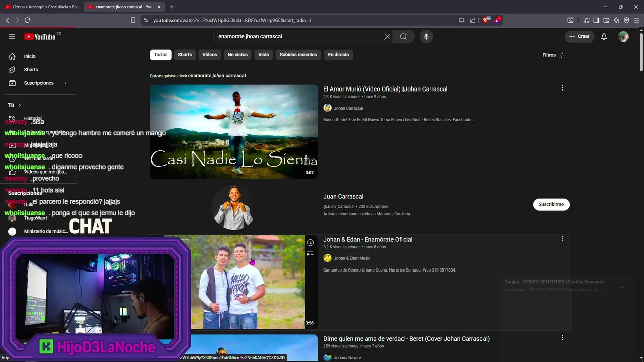Click the Crear button
644x362 pixels.
click(x=580, y=36)
